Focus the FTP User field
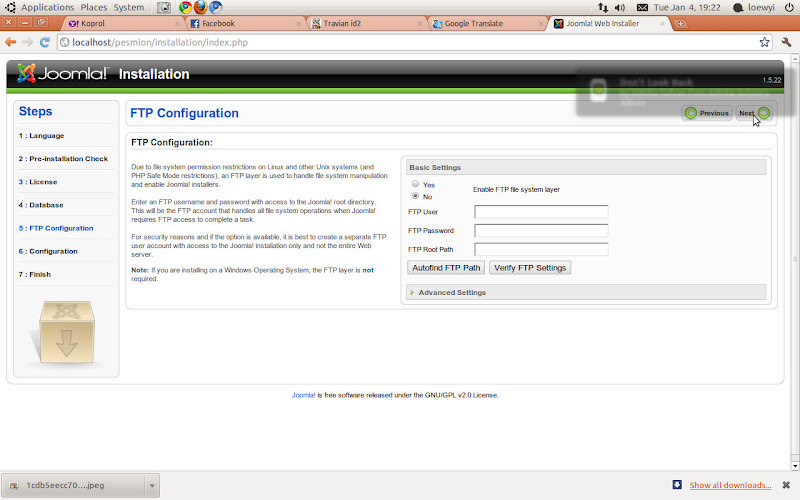This screenshot has height=500, width=800. 541,212
